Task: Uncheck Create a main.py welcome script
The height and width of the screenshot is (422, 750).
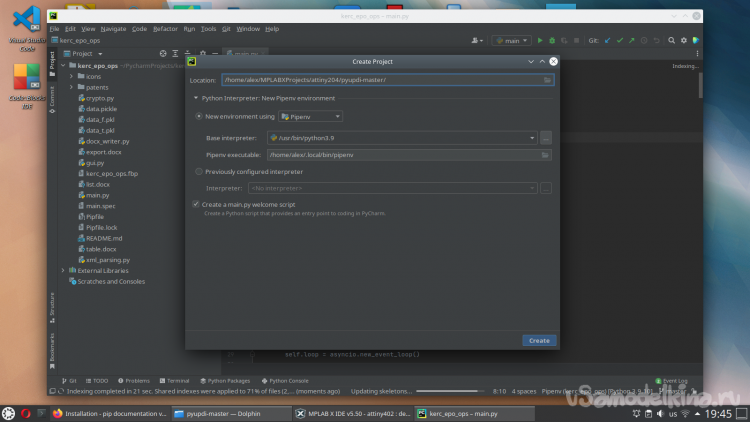Action: coord(196,204)
